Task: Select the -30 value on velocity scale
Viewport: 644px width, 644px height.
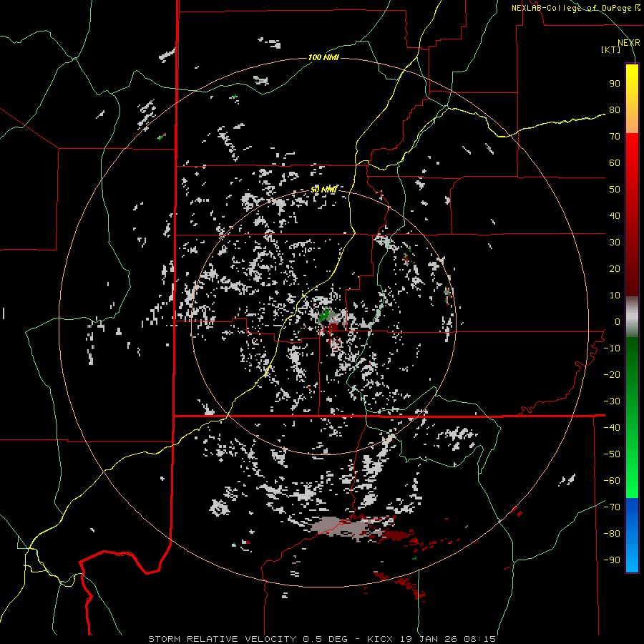Action: [x=612, y=401]
